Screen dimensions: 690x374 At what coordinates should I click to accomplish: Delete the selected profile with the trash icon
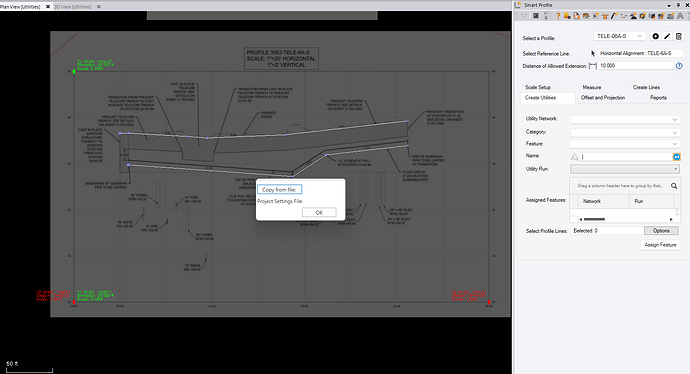tap(679, 36)
